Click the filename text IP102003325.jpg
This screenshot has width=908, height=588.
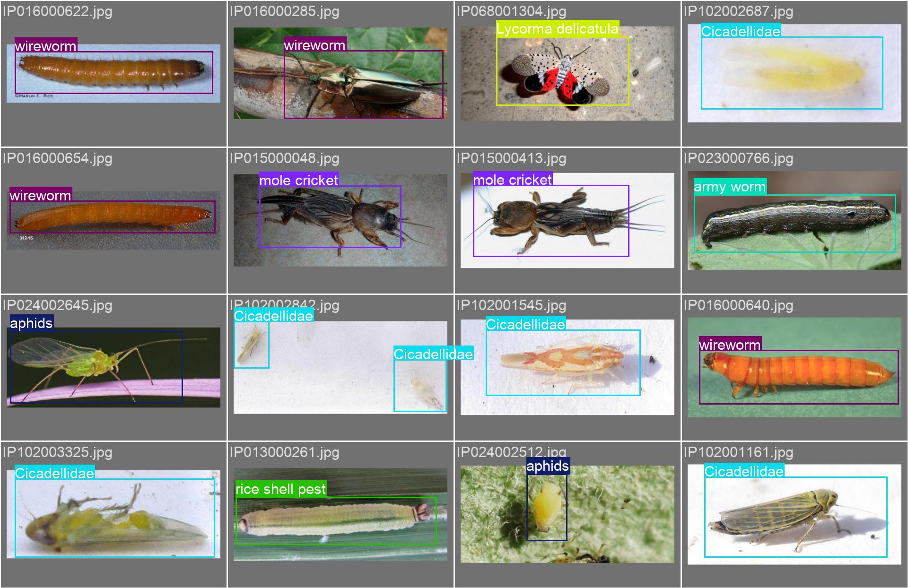point(58,452)
